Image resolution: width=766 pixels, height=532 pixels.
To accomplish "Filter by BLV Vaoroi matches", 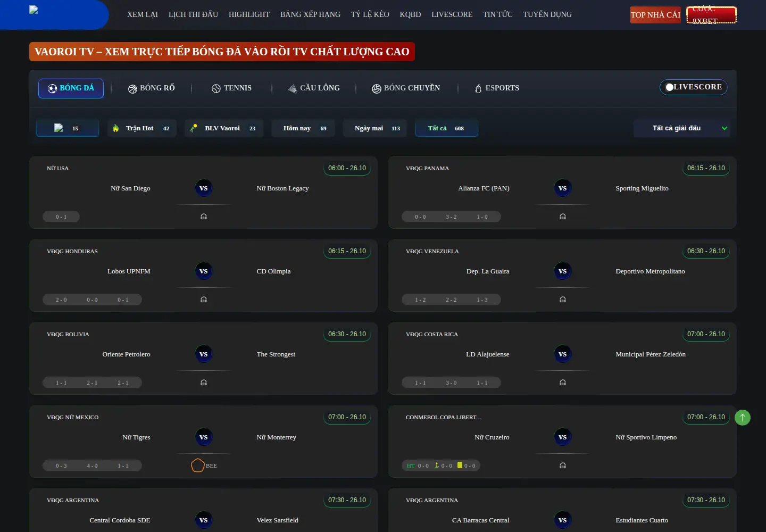I will pos(224,128).
